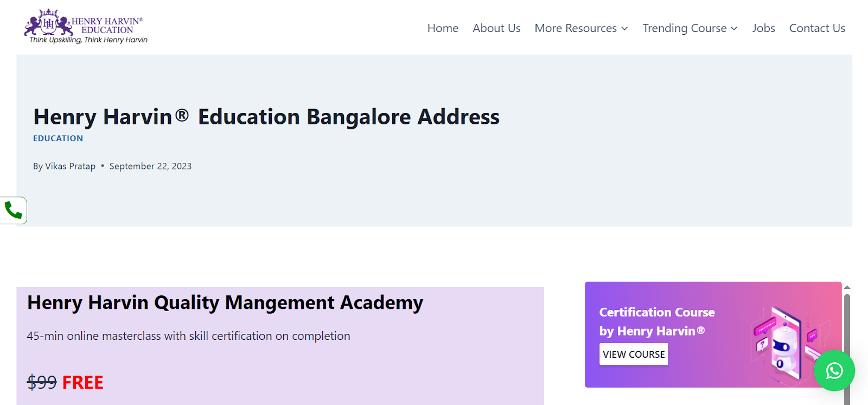Click the article title Bangalore Address heading
Screen dimensions: 868x405
coord(266,117)
